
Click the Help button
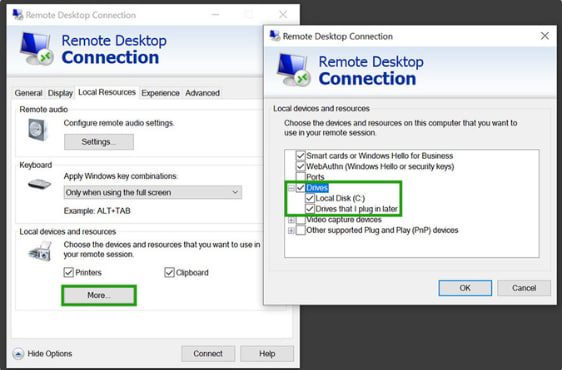tap(267, 354)
